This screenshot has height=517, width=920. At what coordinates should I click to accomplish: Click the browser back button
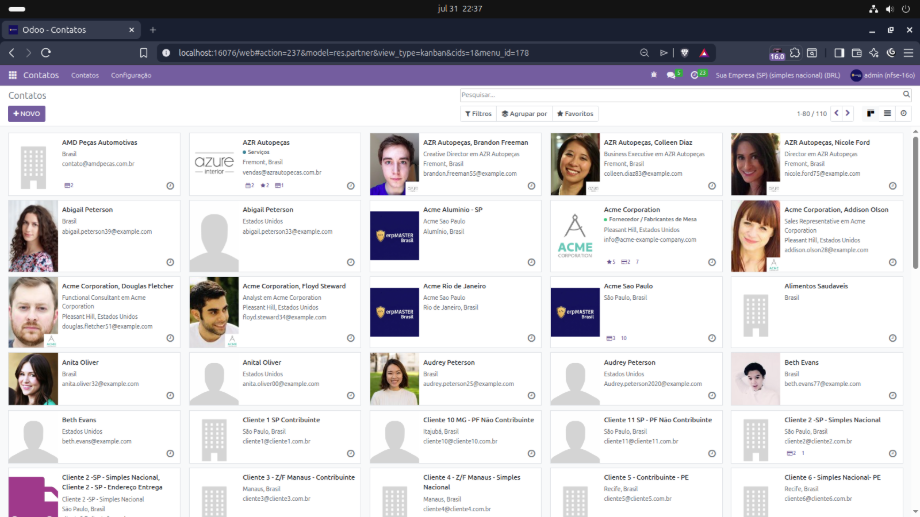coord(12,53)
